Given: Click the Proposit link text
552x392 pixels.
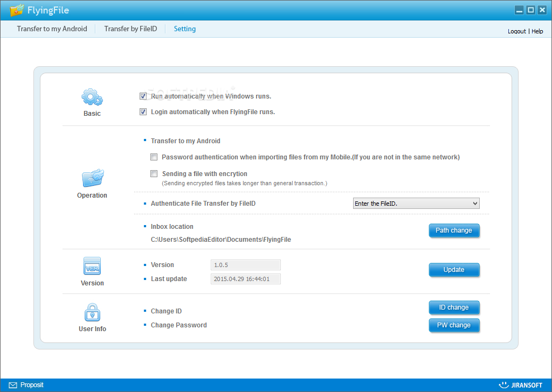Looking at the screenshot, I should coord(32,385).
